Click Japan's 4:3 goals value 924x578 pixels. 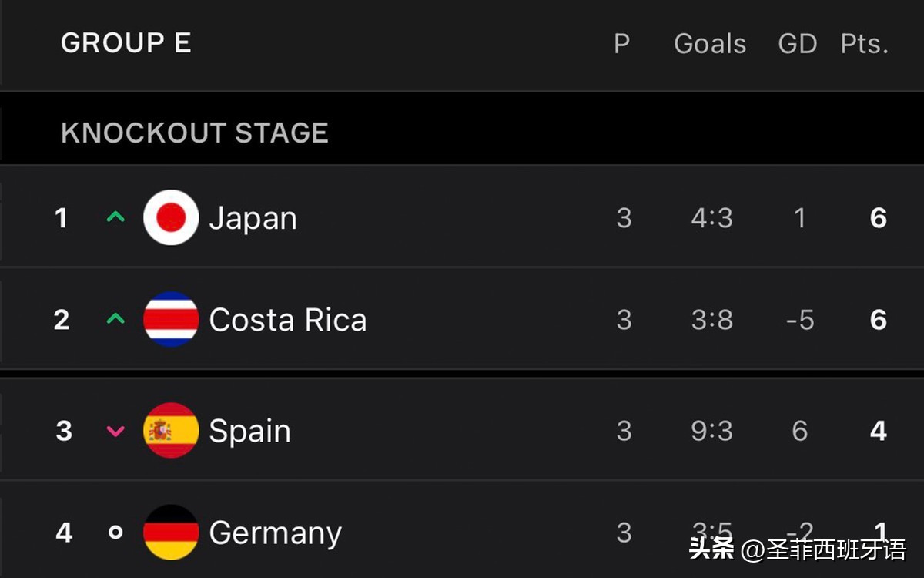coord(712,219)
